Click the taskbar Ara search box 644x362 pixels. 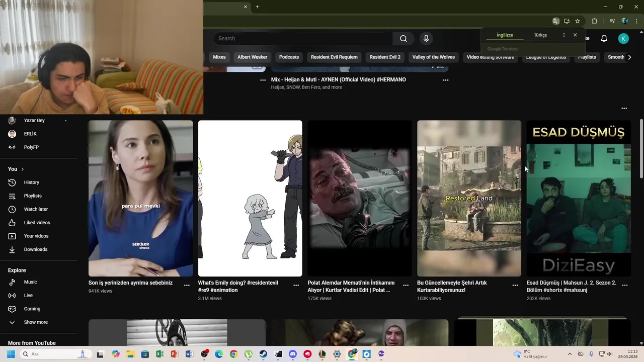pos(55,354)
